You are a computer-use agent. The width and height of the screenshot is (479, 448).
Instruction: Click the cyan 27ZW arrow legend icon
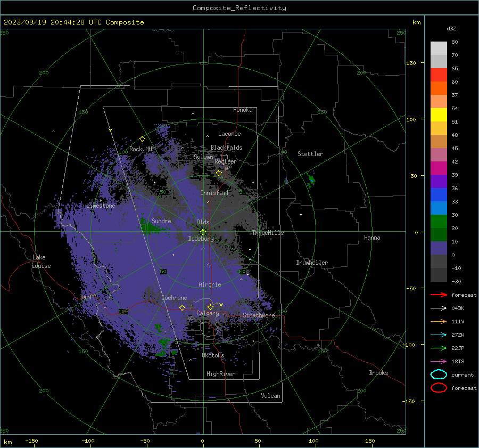click(439, 335)
